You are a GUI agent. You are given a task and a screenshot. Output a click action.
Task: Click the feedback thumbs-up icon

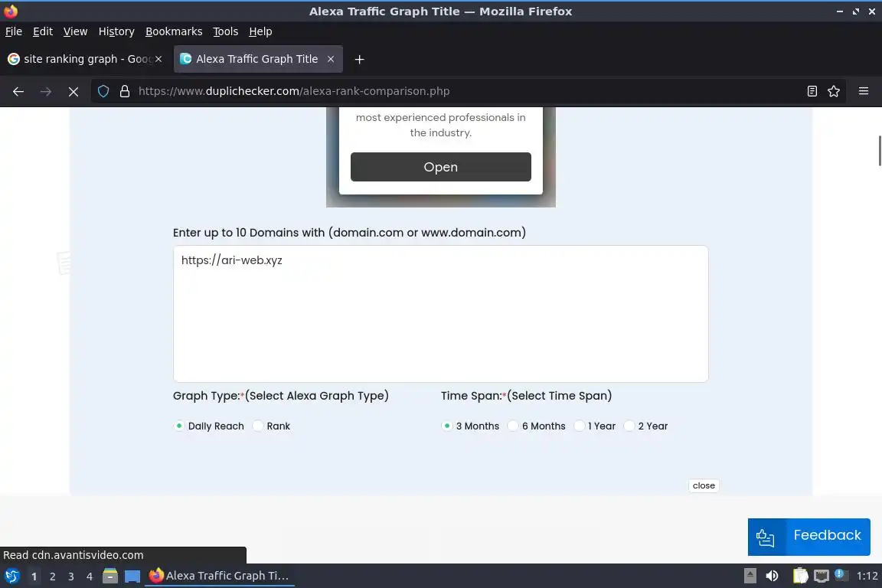[765, 537]
